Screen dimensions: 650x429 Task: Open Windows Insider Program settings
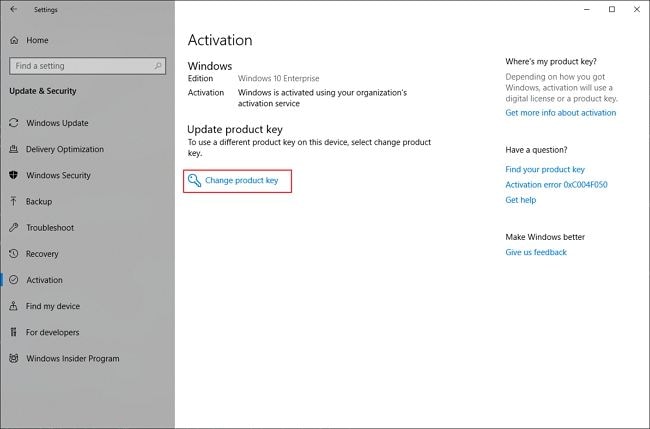click(72, 358)
